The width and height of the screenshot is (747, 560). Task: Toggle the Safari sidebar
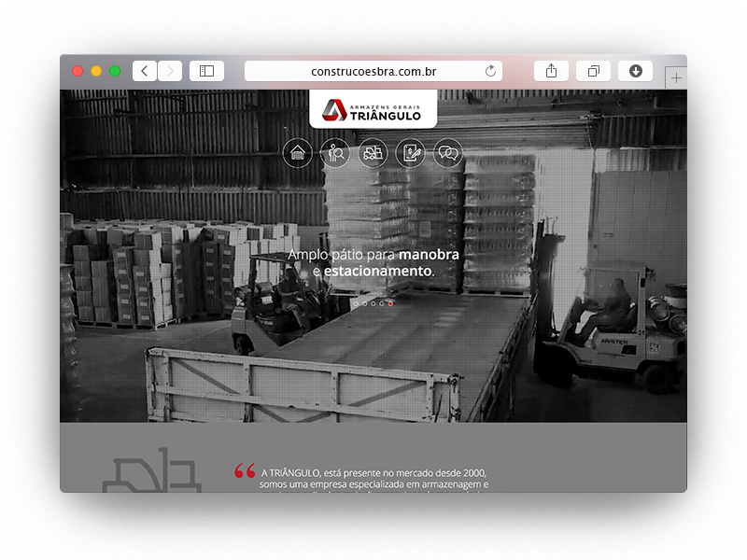click(x=206, y=71)
